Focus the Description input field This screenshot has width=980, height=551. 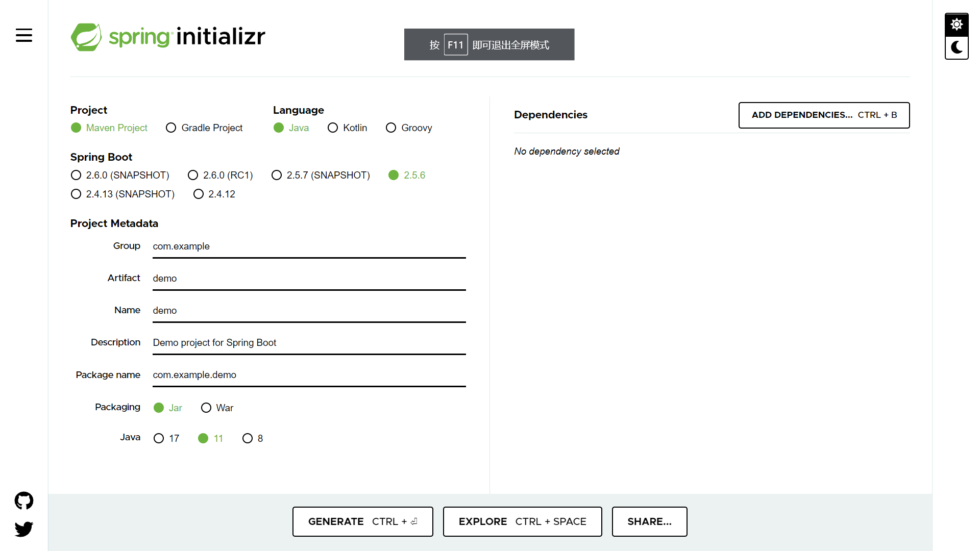coord(309,343)
